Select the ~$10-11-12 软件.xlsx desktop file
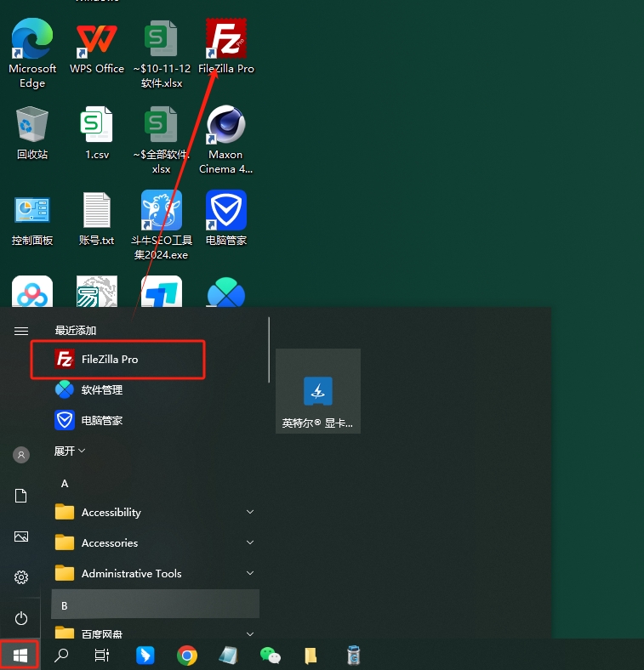 [162, 53]
